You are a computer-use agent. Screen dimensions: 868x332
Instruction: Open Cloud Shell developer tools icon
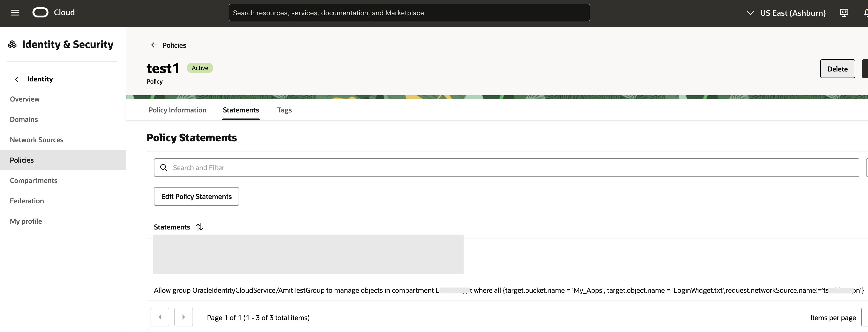(844, 13)
